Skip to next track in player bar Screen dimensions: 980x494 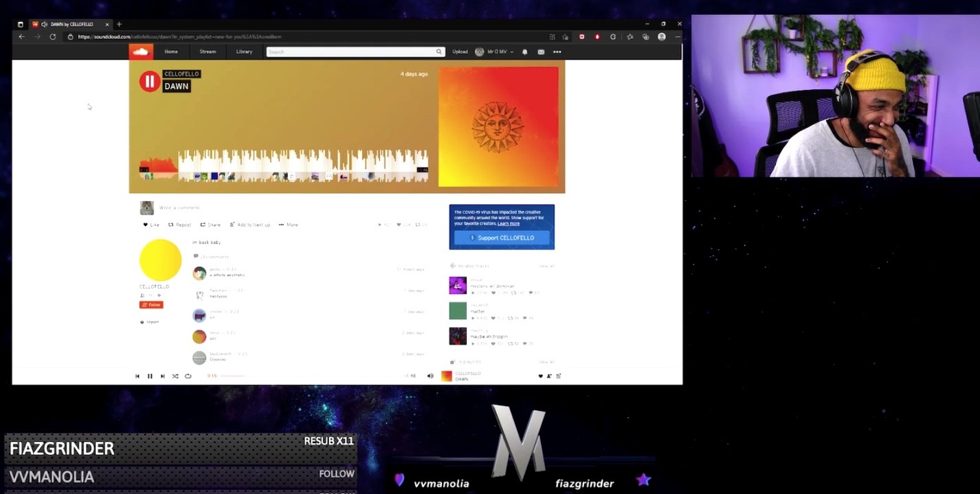[x=162, y=376]
